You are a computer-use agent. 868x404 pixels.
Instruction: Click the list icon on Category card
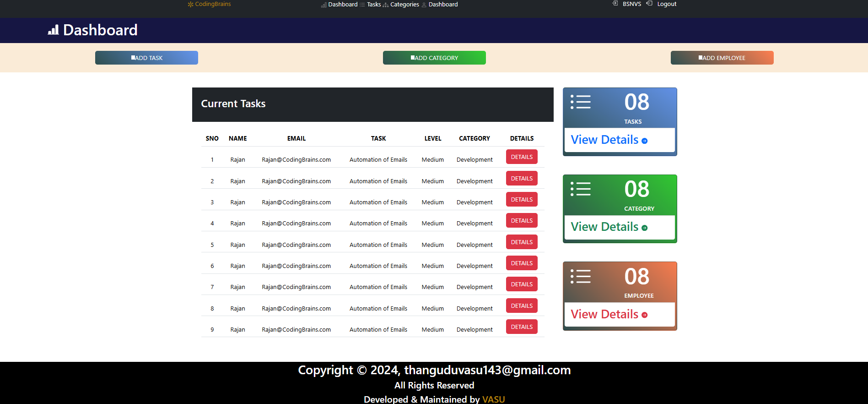pos(580,189)
